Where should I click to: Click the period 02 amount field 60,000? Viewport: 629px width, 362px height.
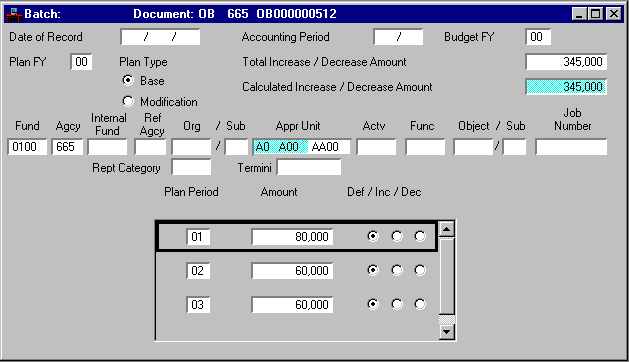click(292, 271)
